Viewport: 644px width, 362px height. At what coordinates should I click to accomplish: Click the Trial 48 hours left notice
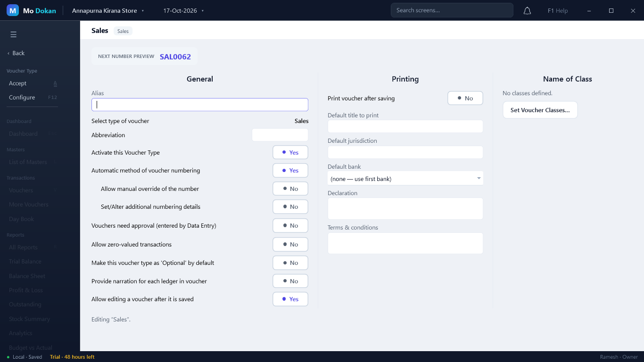click(72, 357)
